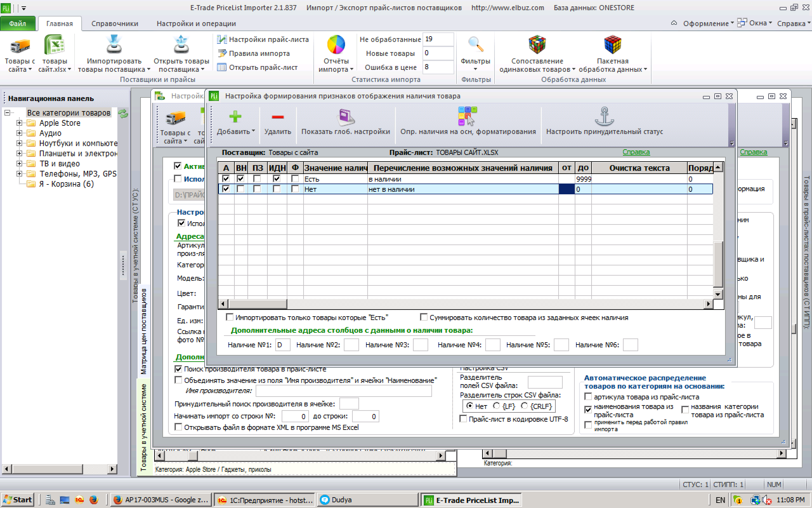Click the green plus Add icon
Viewport: 812px width, 508px height.
(235, 117)
